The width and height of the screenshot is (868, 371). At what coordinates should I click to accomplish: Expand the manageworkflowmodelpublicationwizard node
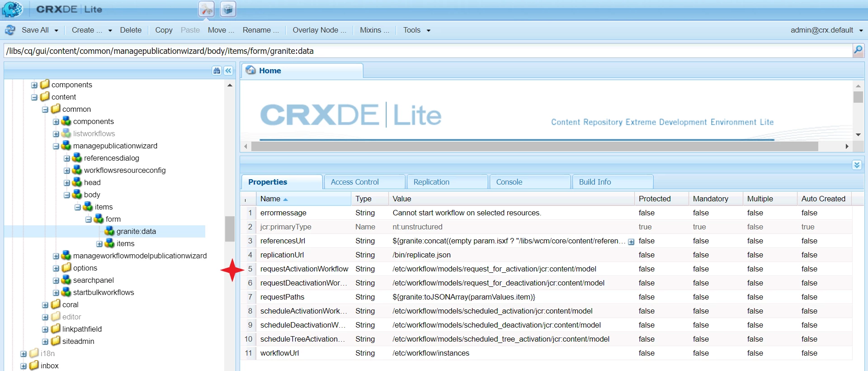[56, 256]
